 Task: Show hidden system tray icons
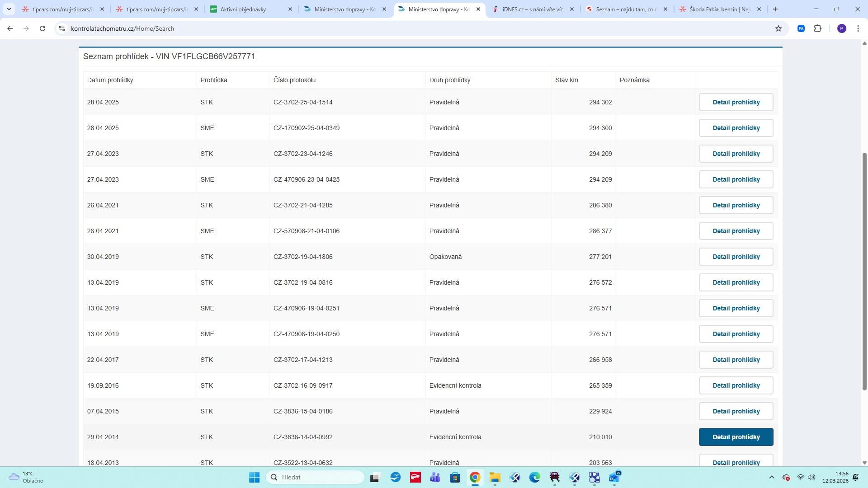772,477
